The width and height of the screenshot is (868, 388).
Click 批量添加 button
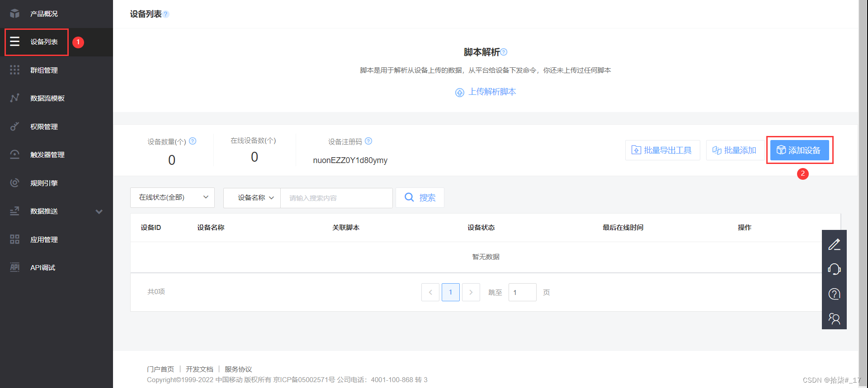(x=735, y=150)
